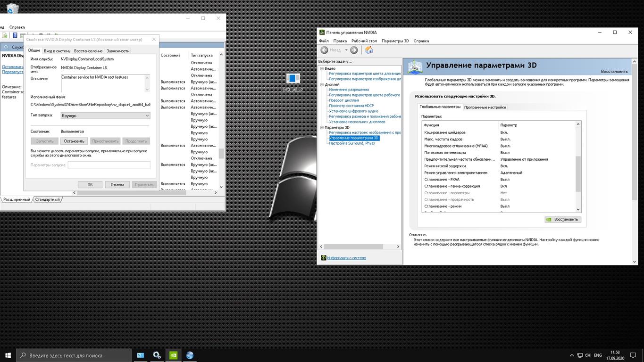Click Восстановить link in the header
Viewport: 644px width, 362px height.
[x=614, y=72]
